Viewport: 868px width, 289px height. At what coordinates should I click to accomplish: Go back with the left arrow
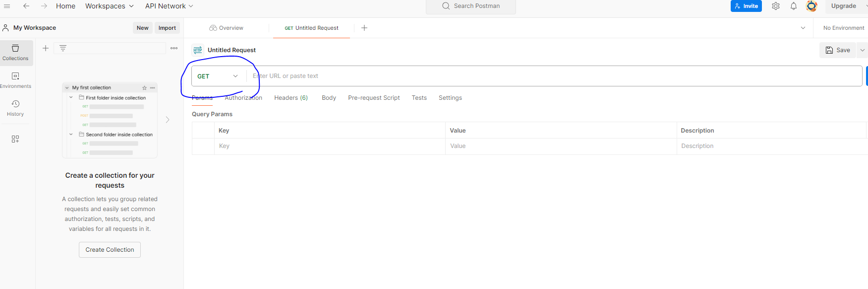coord(26,6)
